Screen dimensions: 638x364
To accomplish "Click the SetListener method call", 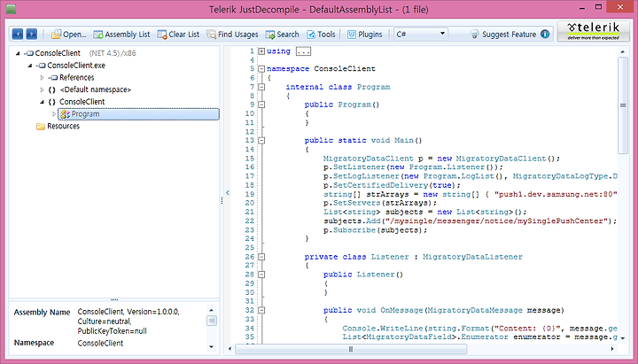I will 359,167.
